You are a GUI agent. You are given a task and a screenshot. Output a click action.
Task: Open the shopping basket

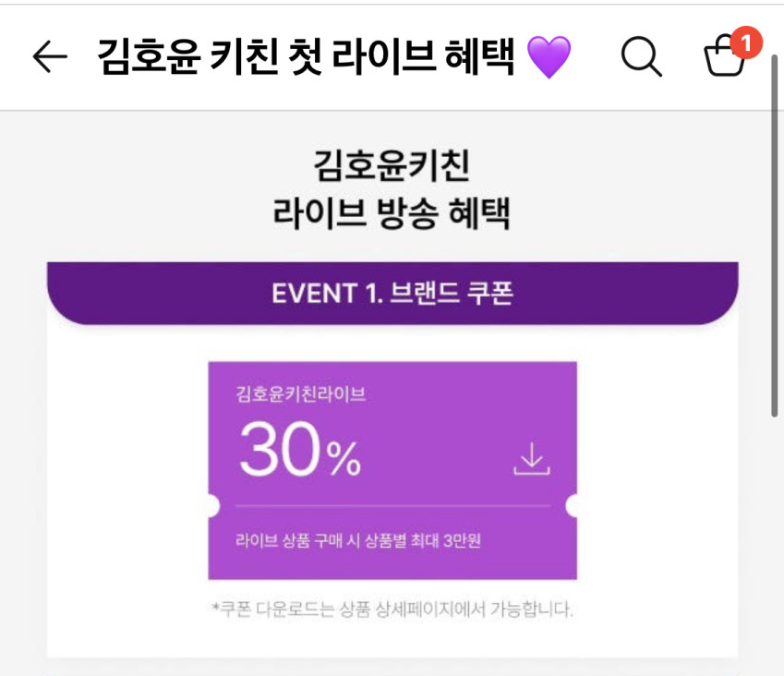click(724, 60)
